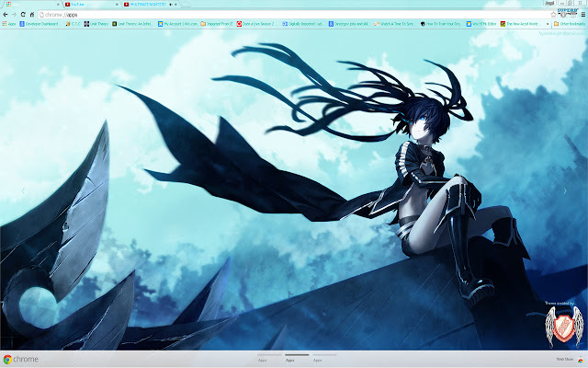Image resolution: width=588 pixels, height=368 pixels.
Task: Open the Web Store link
Action: click(x=570, y=360)
